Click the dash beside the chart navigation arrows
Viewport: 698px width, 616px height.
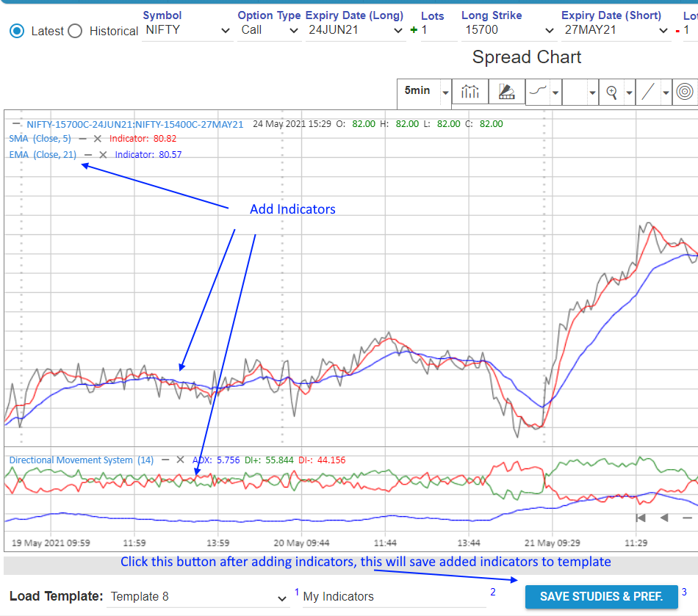(687, 518)
